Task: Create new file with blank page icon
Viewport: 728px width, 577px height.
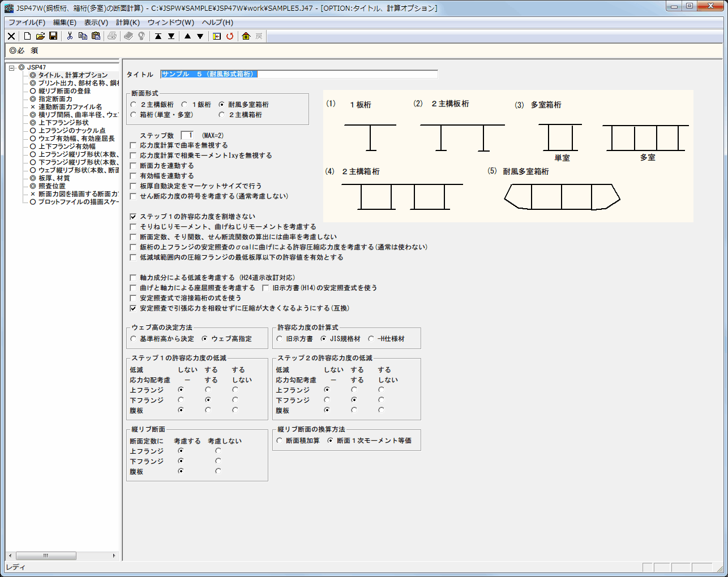Action: click(x=27, y=36)
